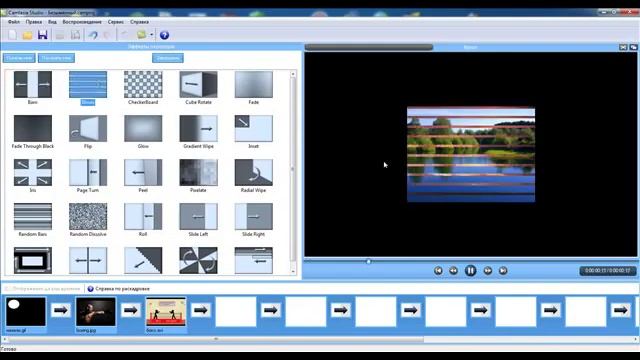Undo the last action in toolbar
The image size is (640, 360).
(x=93, y=35)
